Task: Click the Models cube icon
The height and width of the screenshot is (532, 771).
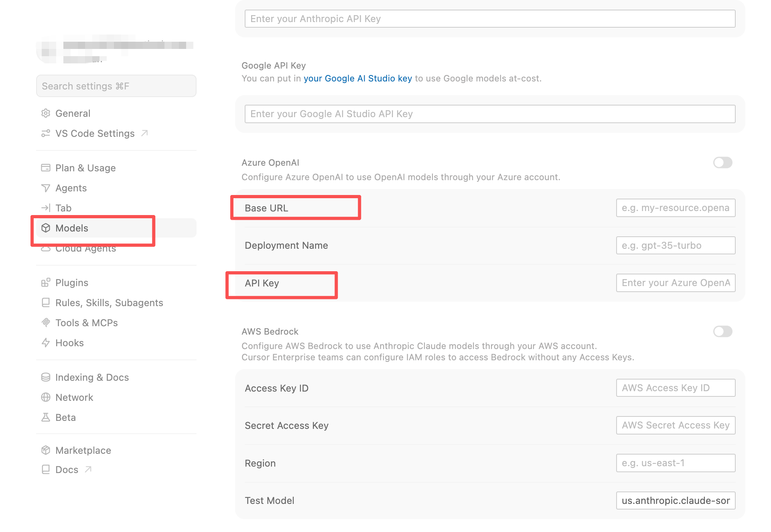Action: click(x=46, y=228)
